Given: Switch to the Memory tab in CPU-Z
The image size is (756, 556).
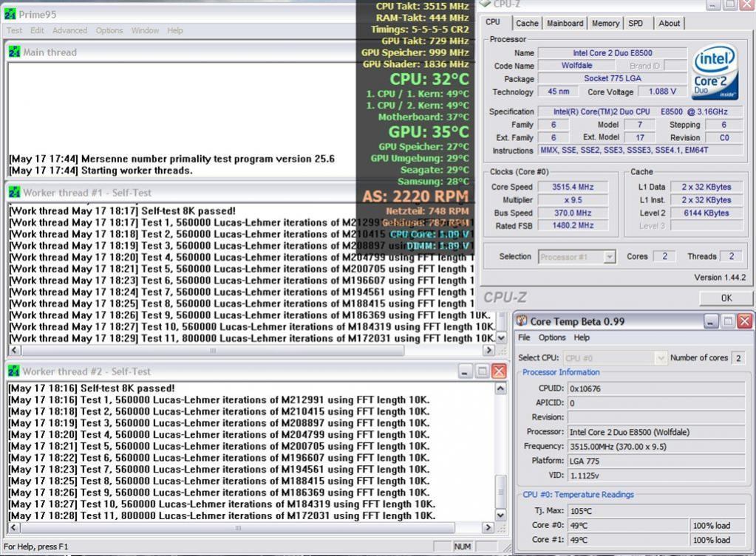Looking at the screenshot, I should tap(605, 23).
